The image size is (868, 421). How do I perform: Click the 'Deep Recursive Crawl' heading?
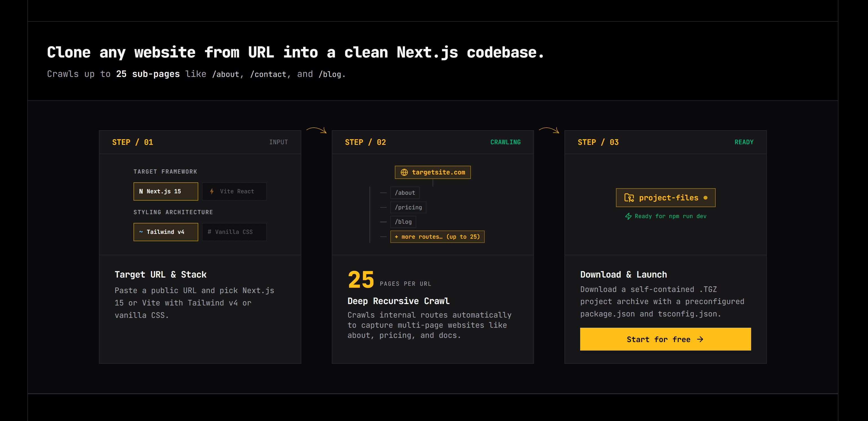(x=398, y=301)
